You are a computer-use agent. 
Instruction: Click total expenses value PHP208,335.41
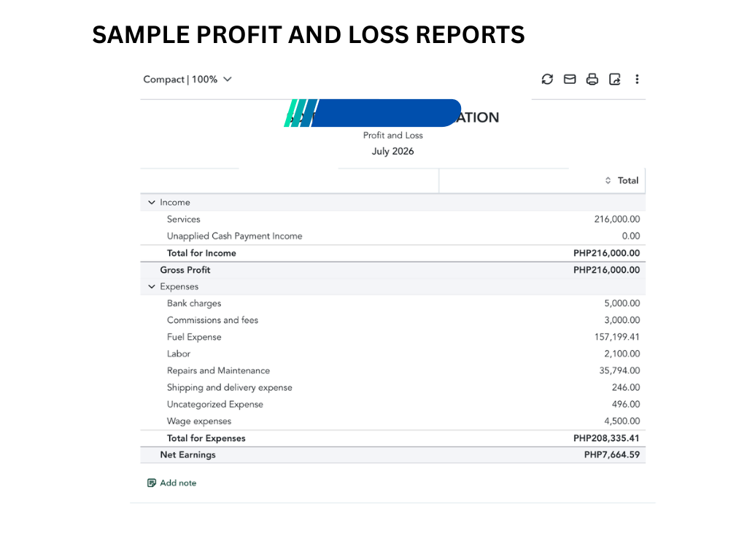pos(606,438)
